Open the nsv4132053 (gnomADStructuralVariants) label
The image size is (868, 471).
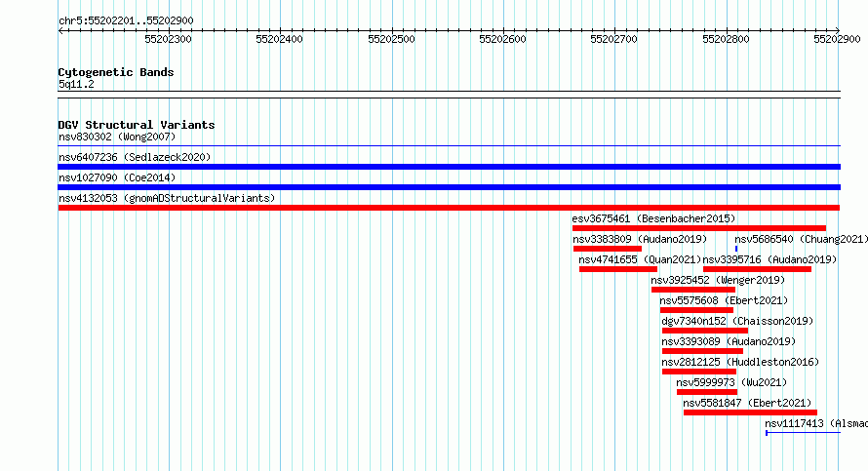167,198
